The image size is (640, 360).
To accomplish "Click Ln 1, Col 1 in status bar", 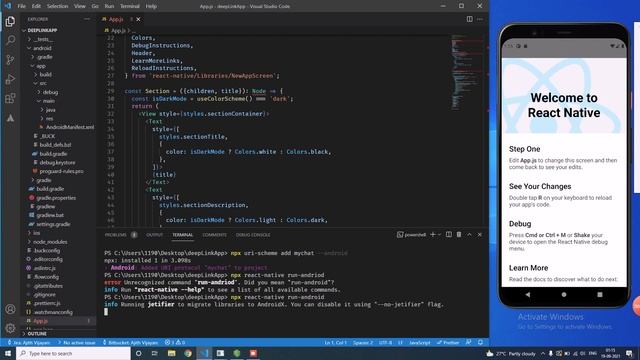I will [x=336, y=342].
